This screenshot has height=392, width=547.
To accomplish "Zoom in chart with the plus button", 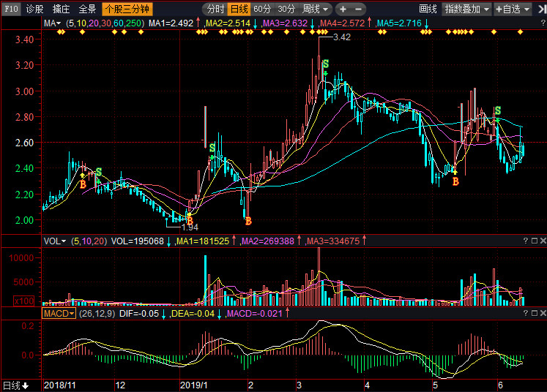I will tap(343, 10).
